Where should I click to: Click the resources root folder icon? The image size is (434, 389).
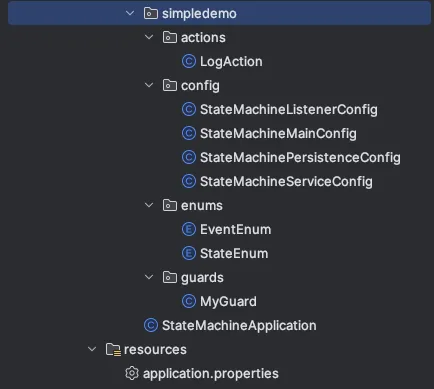pyautogui.click(x=113, y=350)
